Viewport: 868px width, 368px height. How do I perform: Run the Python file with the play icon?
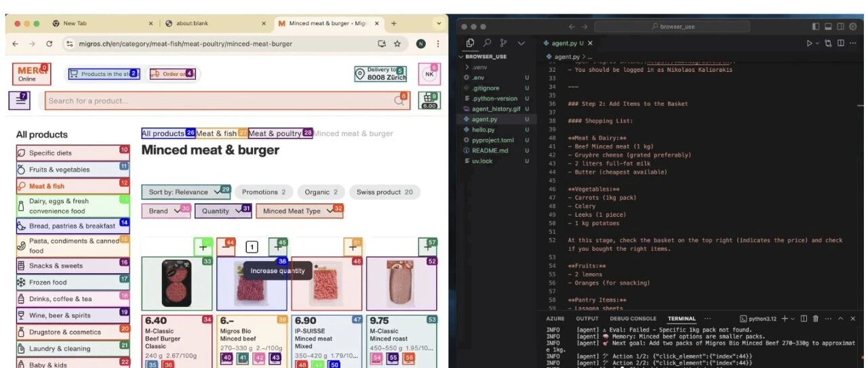pos(809,43)
